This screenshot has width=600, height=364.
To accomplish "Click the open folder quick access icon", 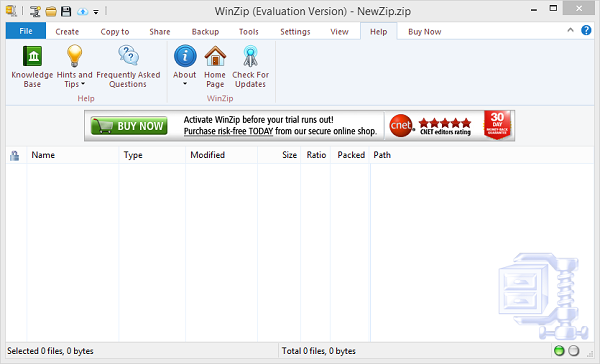I will click(51, 11).
